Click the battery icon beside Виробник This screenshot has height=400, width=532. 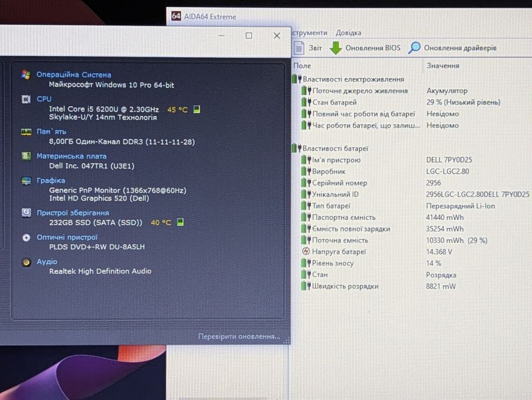click(x=306, y=171)
